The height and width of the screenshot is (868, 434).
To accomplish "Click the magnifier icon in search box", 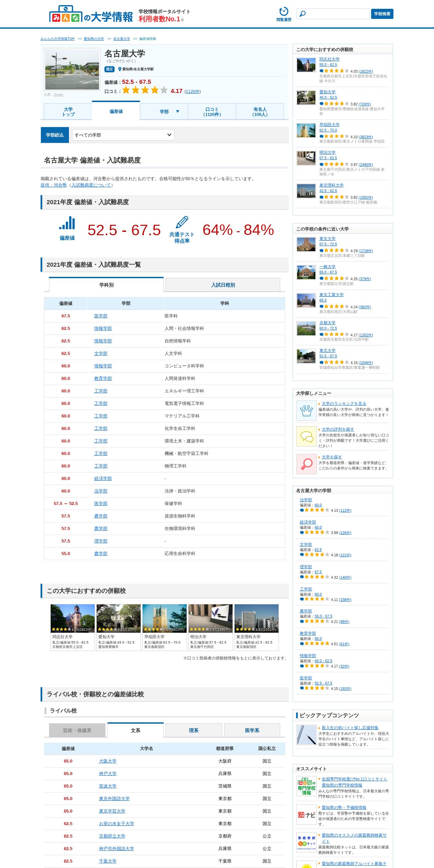I will (303, 14).
